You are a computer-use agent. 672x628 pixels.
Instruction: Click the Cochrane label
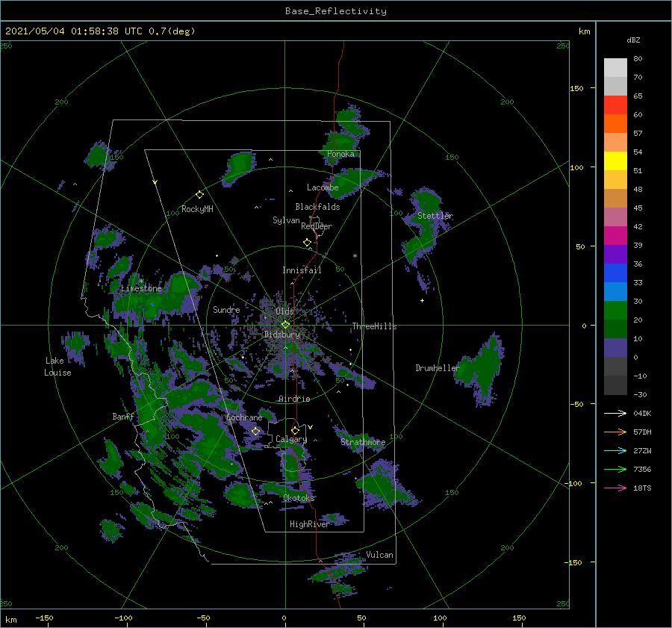tap(244, 417)
